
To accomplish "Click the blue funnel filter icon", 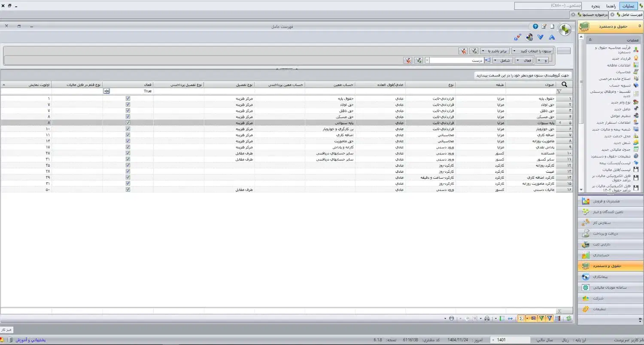I will tap(549, 318).
